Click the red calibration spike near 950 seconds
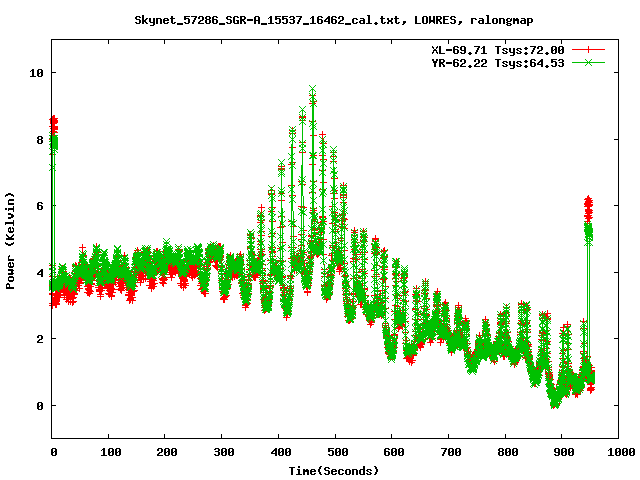 (588, 208)
